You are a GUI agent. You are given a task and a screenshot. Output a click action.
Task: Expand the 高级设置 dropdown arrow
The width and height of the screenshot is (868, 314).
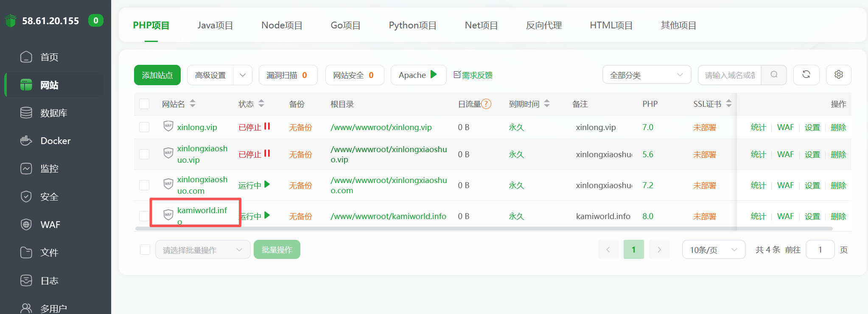point(243,75)
